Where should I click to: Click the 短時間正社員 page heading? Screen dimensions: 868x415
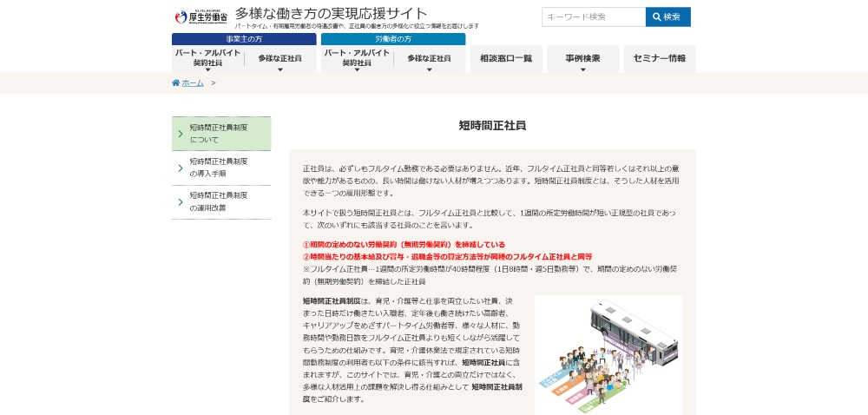click(x=493, y=126)
